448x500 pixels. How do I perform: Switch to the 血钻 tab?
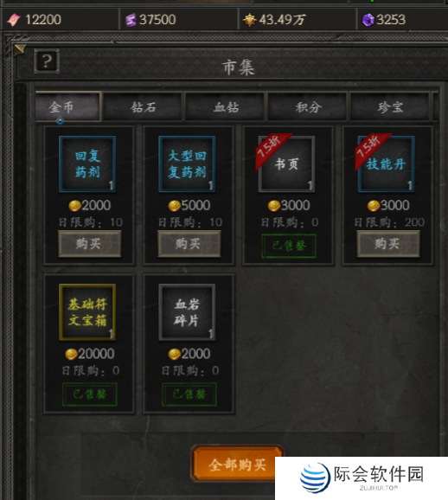click(x=226, y=106)
